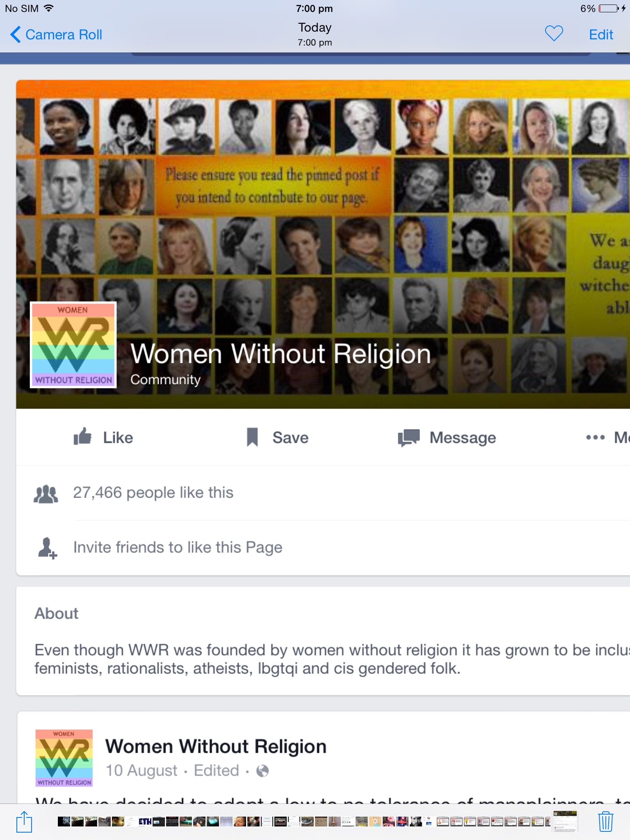This screenshot has height=840, width=630.
Task: Click the Edited post history link
Action: click(x=216, y=770)
